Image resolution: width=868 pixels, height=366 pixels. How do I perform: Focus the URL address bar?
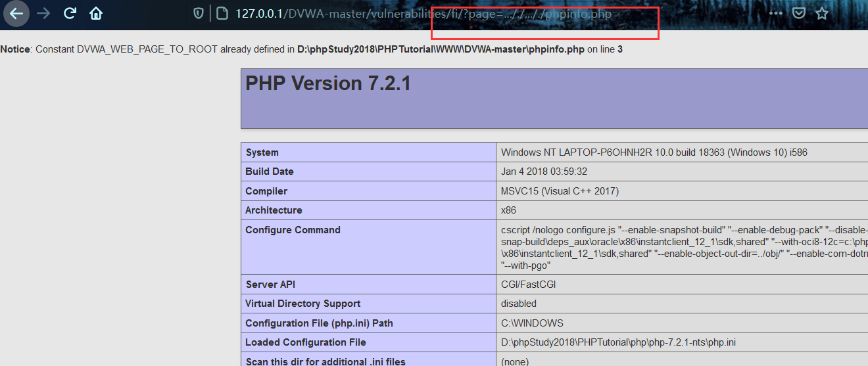point(423,13)
